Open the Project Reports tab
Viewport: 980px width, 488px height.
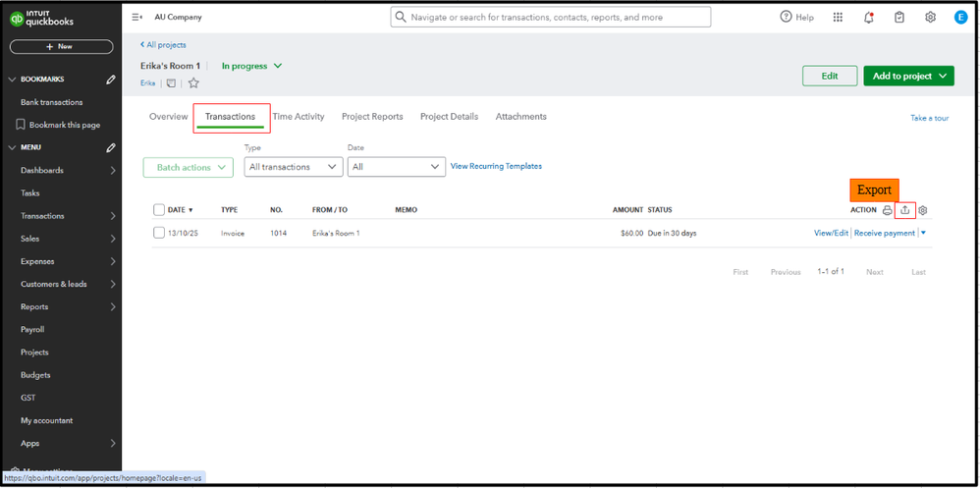[372, 117]
